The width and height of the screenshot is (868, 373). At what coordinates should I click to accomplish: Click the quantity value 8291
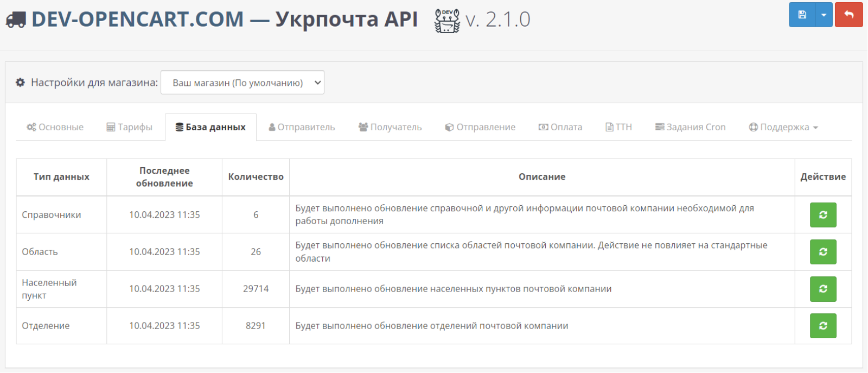(x=256, y=326)
